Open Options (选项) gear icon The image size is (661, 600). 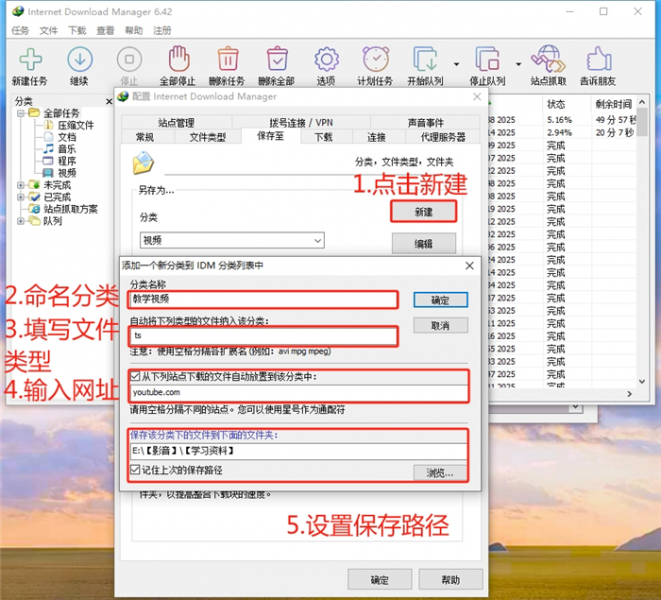click(x=326, y=59)
